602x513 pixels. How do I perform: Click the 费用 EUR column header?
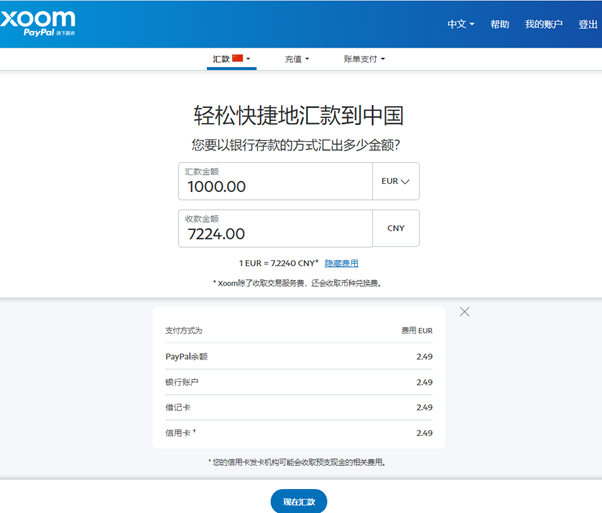click(x=417, y=331)
